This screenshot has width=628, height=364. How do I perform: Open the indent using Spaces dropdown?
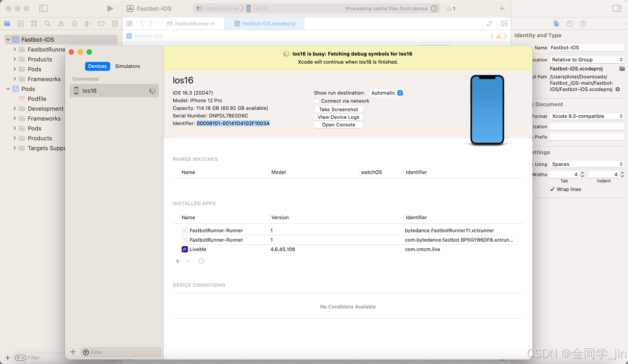tap(587, 164)
